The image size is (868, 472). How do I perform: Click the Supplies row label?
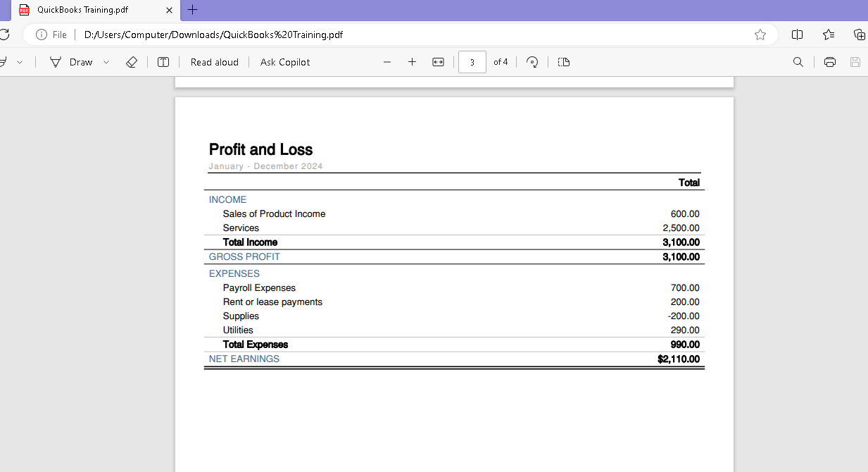[241, 316]
